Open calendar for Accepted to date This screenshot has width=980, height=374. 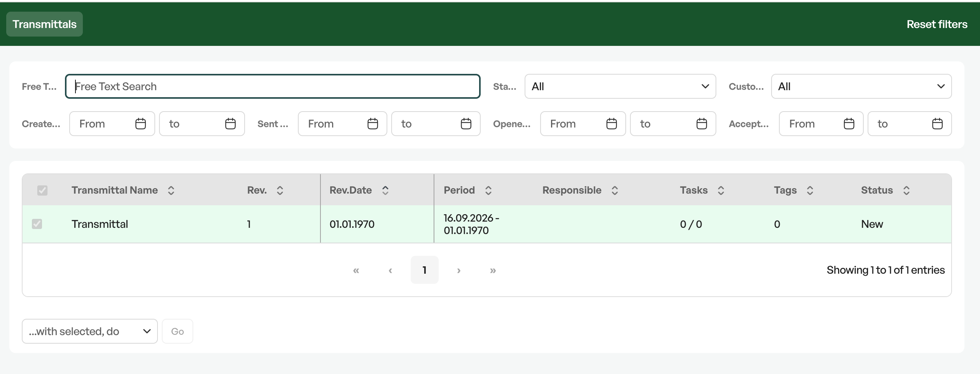pos(937,124)
